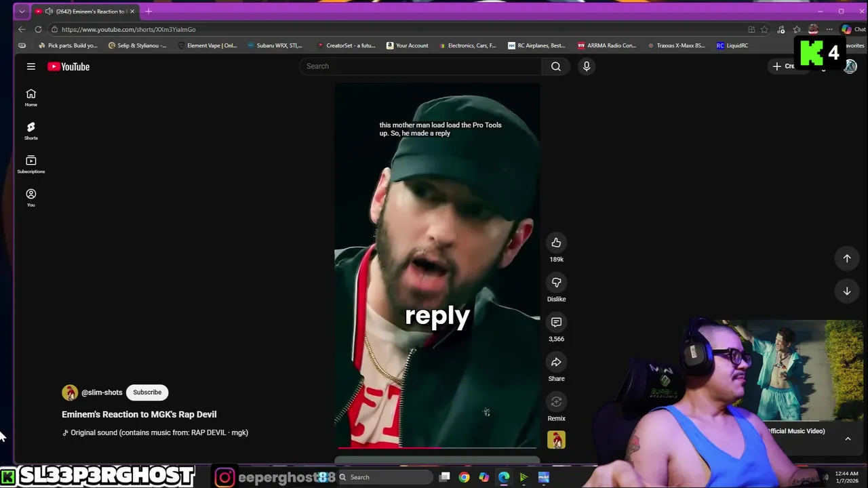Image resolution: width=868 pixels, height=488 pixels.
Task: Mute the tab using its speaker icon
Action: [x=49, y=12]
